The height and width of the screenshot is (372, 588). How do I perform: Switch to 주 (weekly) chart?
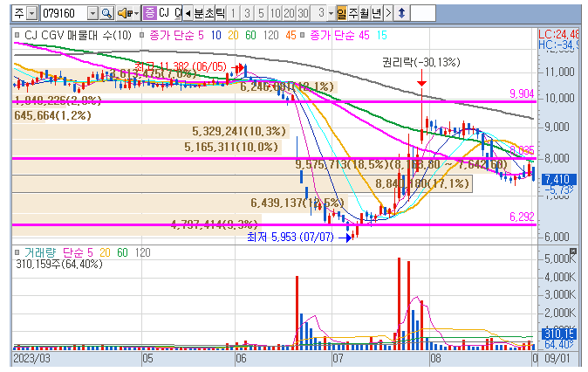[353, 13]
